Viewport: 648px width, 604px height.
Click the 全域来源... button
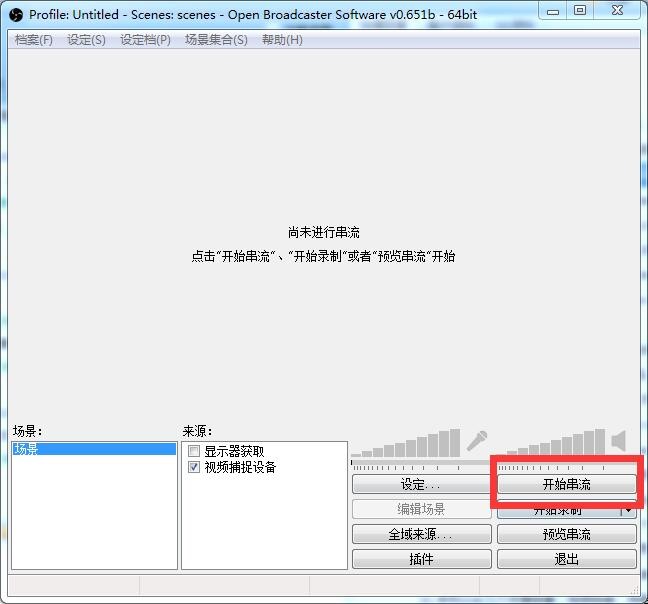point(421,534)
